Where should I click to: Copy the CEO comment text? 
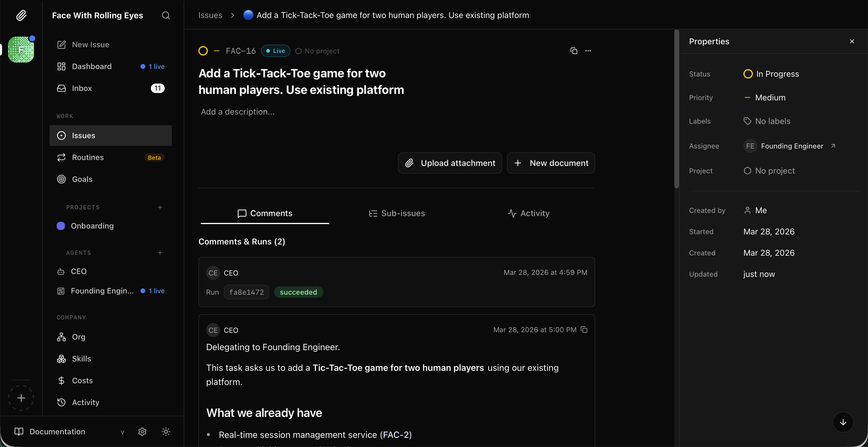tap(584, 330)
